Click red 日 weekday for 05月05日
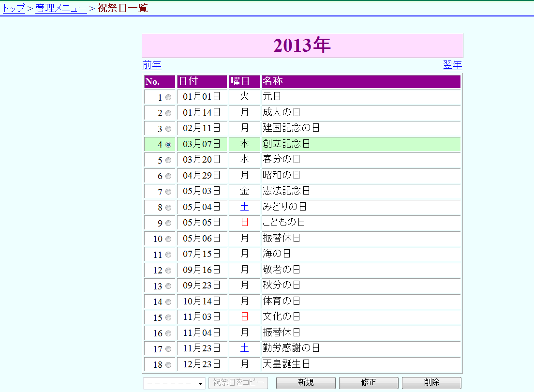534x392 pixels. [245, 222]
